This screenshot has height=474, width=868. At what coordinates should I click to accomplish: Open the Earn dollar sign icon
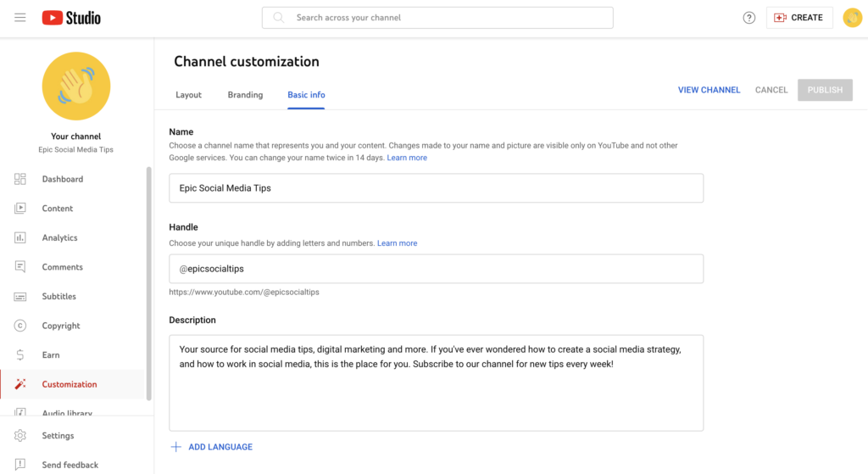[20, 355]
